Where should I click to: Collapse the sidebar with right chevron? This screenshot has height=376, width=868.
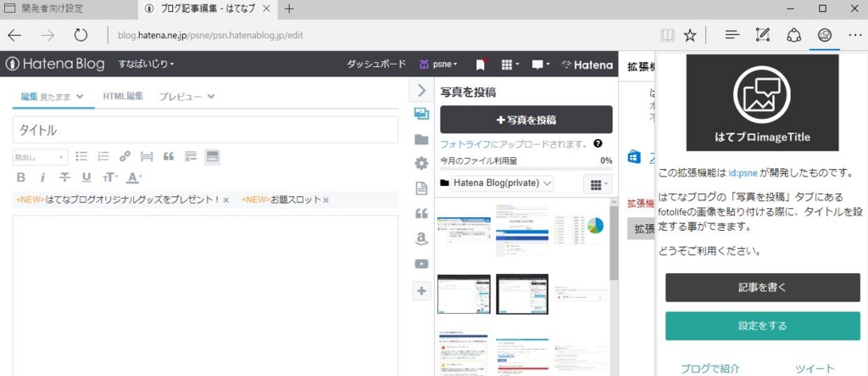point(421,90)
